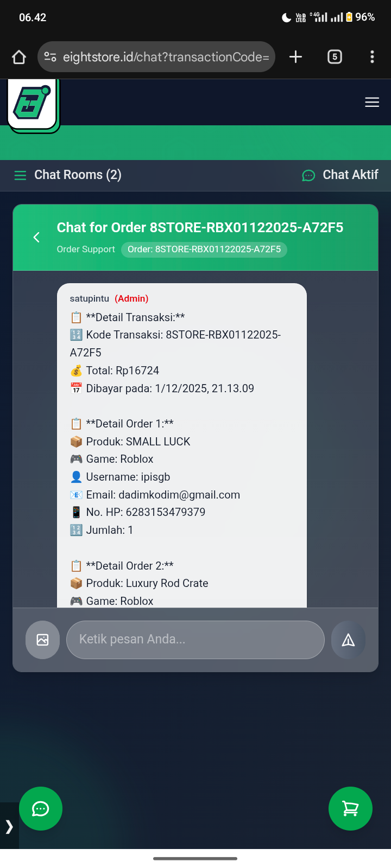Attach an image with the picture icon
Image resolution: width=391 pixels, height=868 pixels.
(42, 640)
